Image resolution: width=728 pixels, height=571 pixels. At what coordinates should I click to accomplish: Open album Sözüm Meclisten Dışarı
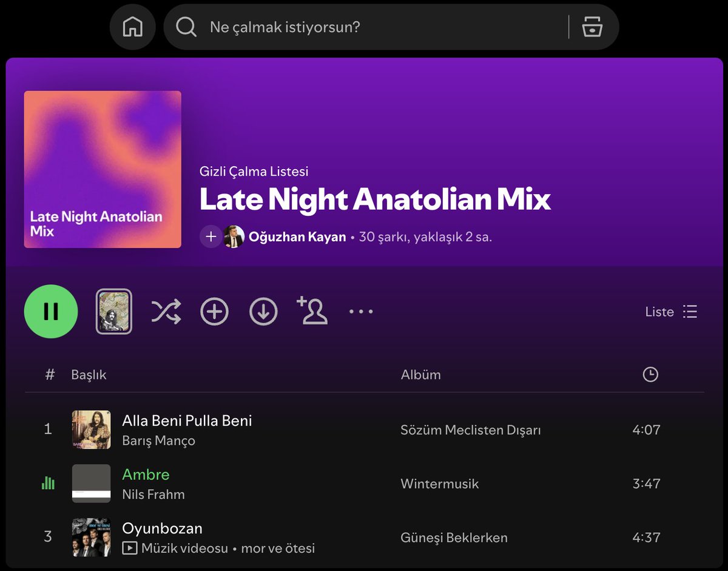pyautogui.click(x=470, y=430)
